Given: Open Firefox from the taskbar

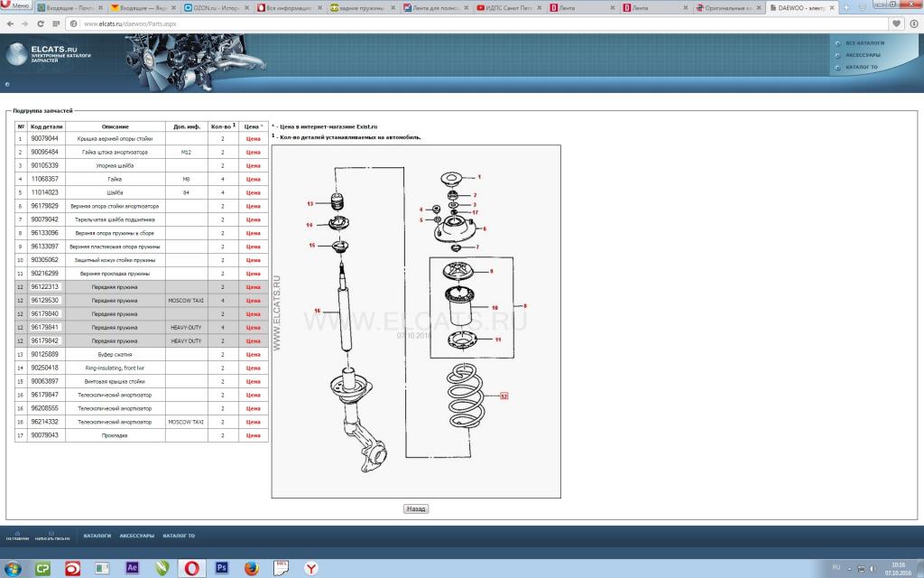Looking at the screenshot, I should coord(251,567).
